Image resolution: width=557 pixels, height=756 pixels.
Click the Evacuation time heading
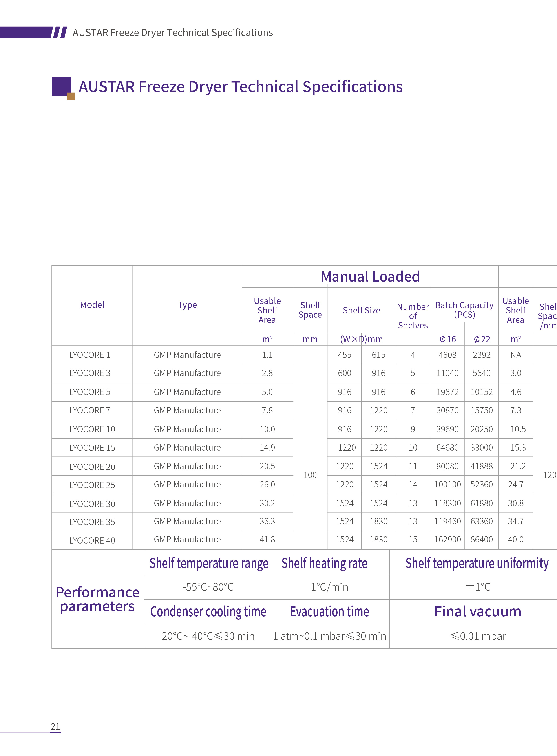pos(329,611)
